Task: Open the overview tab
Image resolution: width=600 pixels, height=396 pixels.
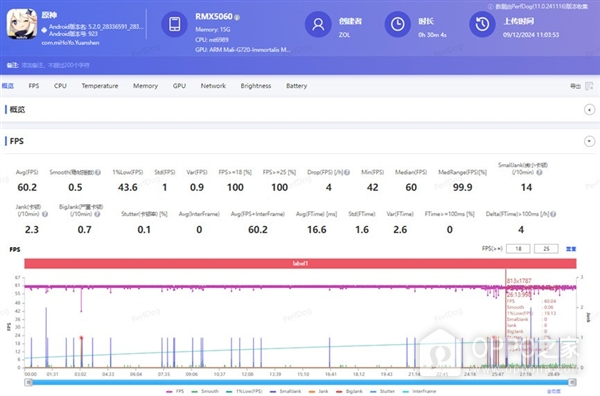Action: click(8, 86)
